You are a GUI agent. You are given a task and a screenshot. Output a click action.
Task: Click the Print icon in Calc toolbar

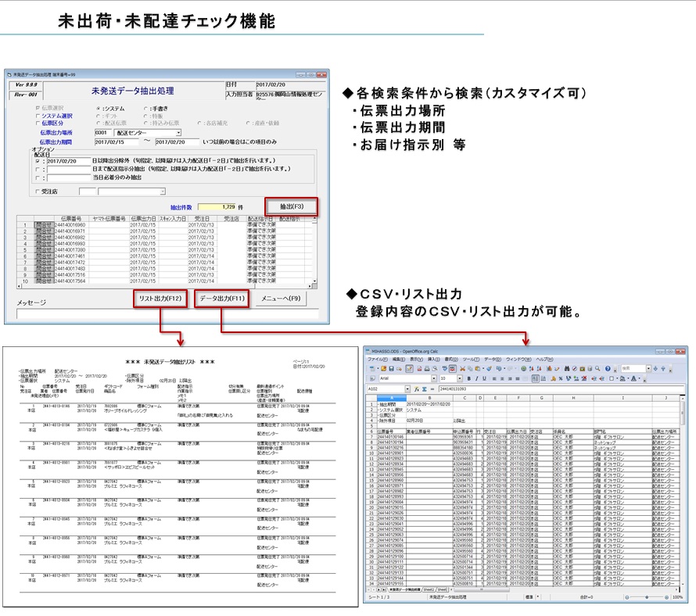pos(427,369)
